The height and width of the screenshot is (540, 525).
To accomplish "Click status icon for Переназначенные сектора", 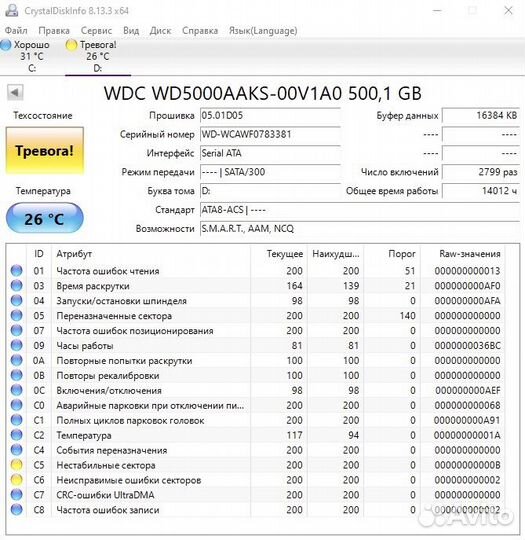I will pyautogui.click(x=16, y=315).
